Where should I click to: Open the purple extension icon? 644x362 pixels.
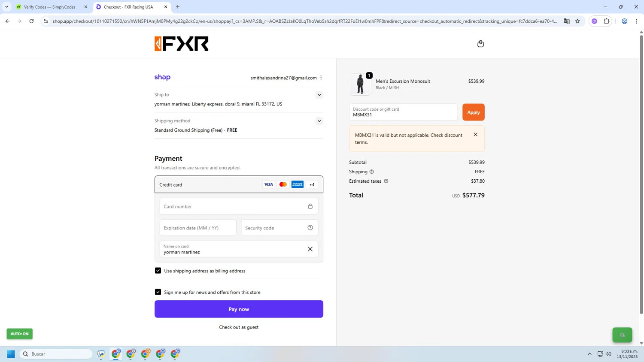pyautogui.click(x=595, y=21)
